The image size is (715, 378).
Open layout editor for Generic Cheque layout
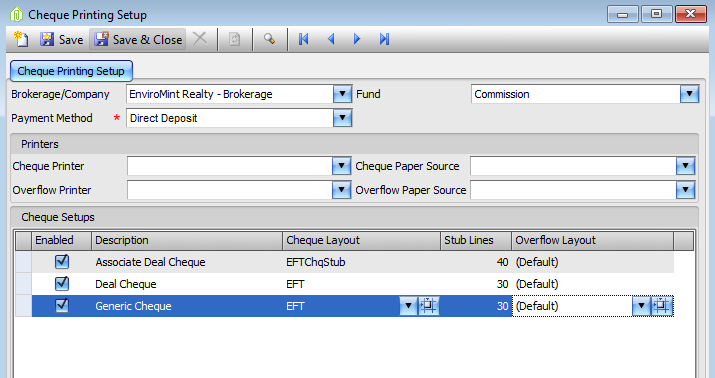click(x=429, y=306)
